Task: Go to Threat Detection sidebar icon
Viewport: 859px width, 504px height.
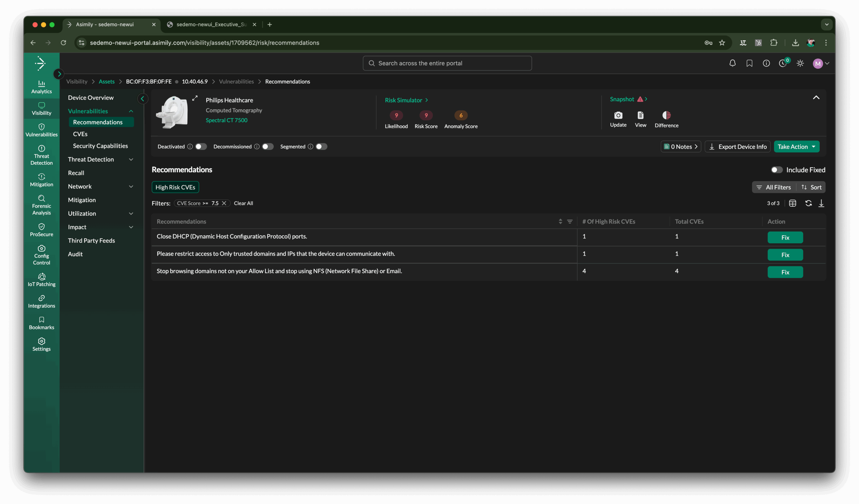Action: coord(41,155)
